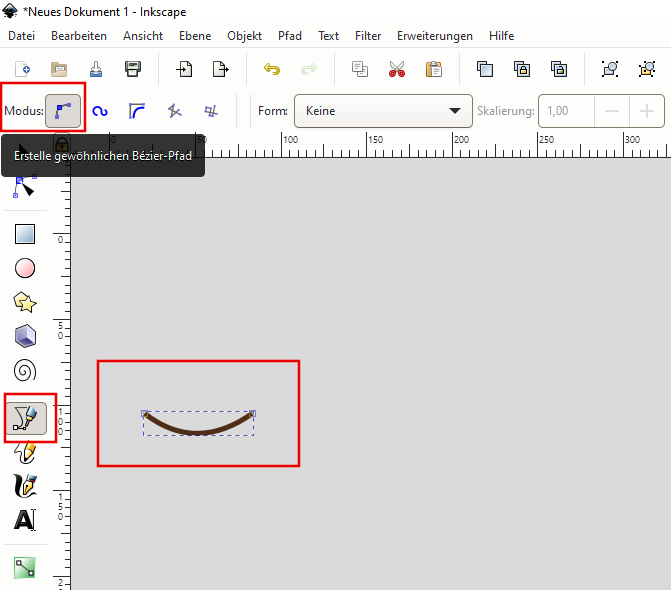Click the brown curved path on canvas
The height and width of the screenshot is (590, 671).
coord(198,433)
